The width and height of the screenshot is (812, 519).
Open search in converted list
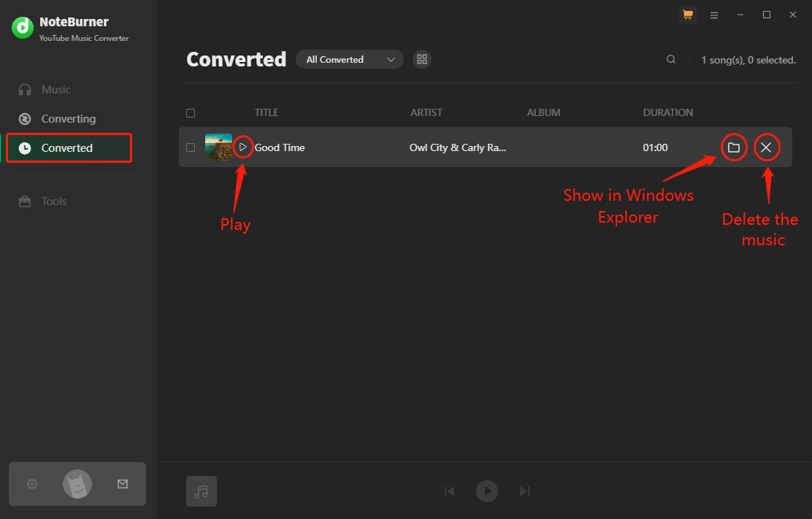[x=671, y=60]
